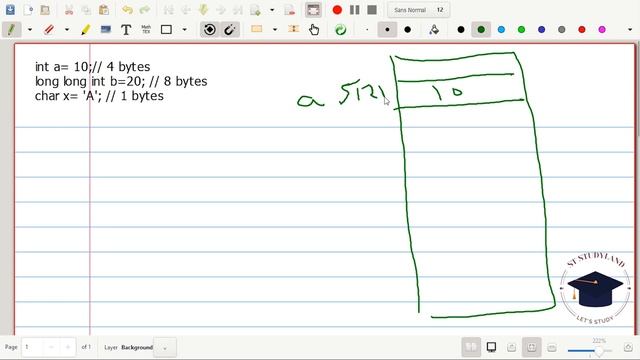The height and width of the screenshot is (360, 640).
Task: Pick the black color swatch
Action: click(461, 29)
